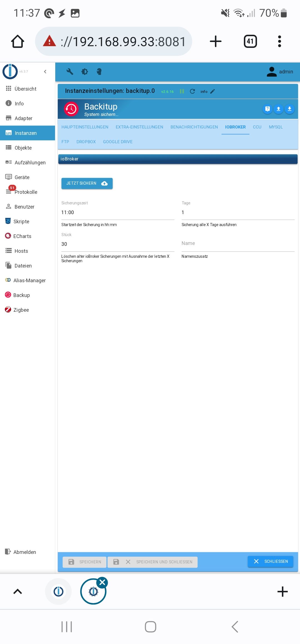This screenshot has width=300, height=644.
Task: Open the MySQL tab
Action: [x=276, y=127]
